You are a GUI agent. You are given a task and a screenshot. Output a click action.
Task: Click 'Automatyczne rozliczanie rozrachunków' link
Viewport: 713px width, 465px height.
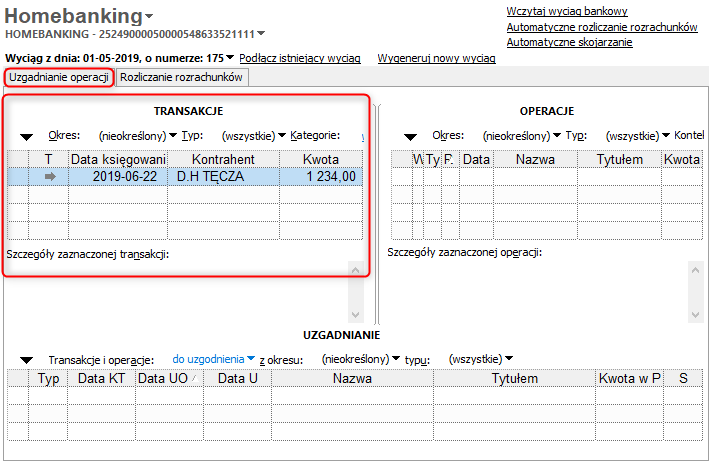point(602,27)
